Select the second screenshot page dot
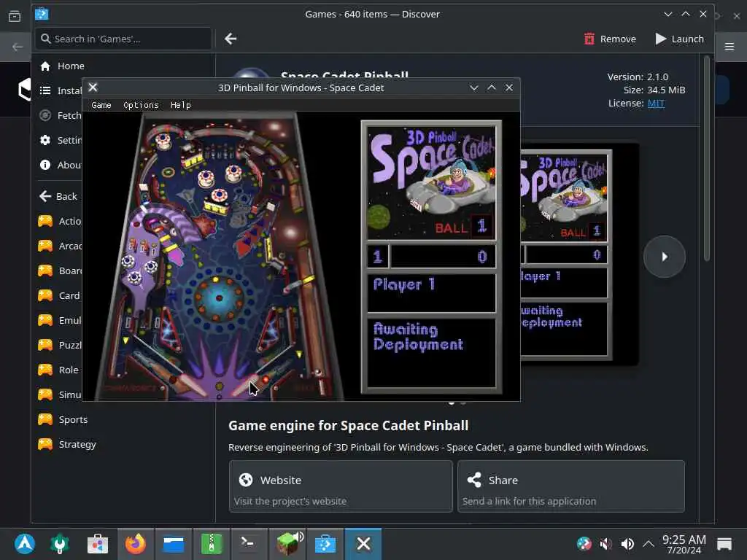 [x=463, y=403]
